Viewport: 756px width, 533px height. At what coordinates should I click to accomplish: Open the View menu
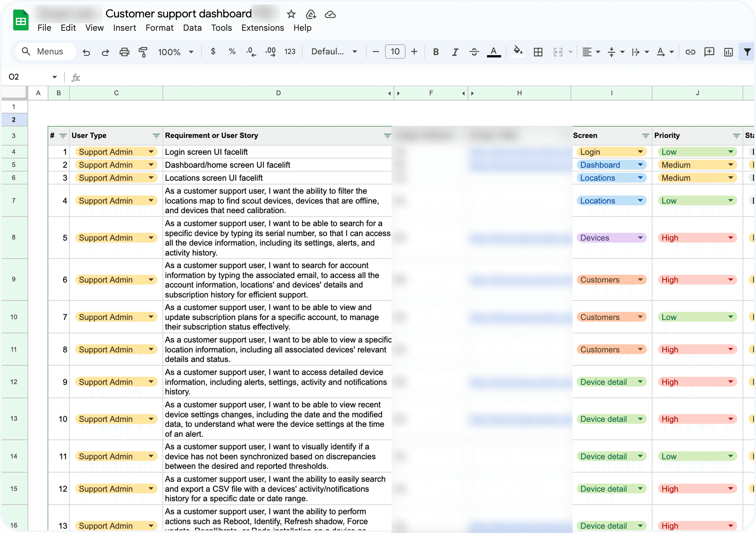tap(95, 28)
